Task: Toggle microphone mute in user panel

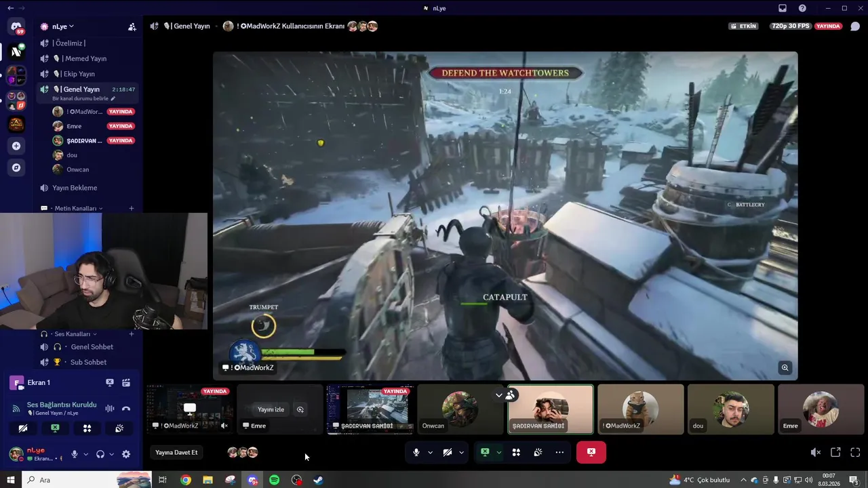Action: [75, 455]
